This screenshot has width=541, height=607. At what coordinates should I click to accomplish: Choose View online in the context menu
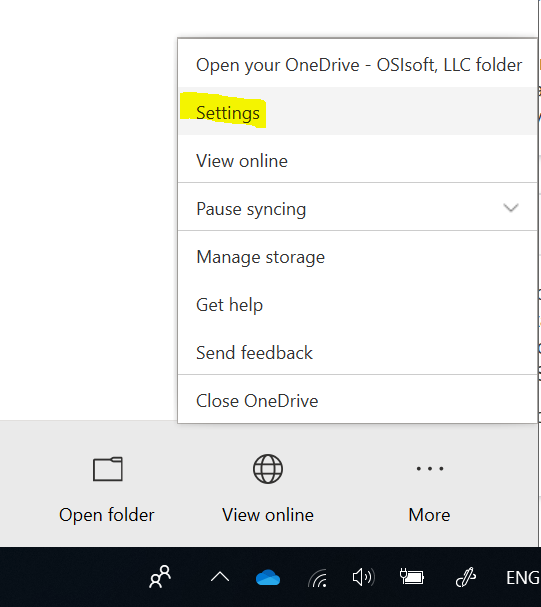(358, 160)
